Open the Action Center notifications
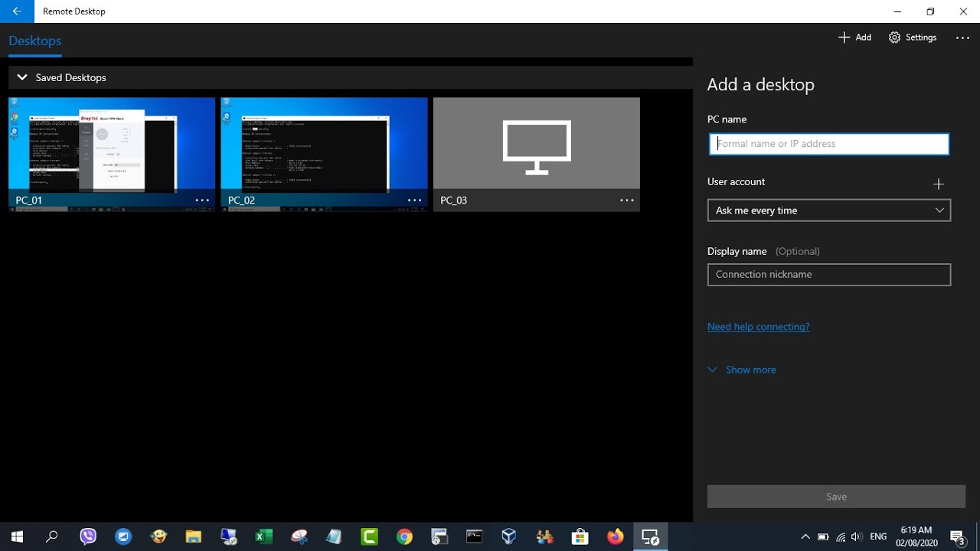 (x=957, y=536)
